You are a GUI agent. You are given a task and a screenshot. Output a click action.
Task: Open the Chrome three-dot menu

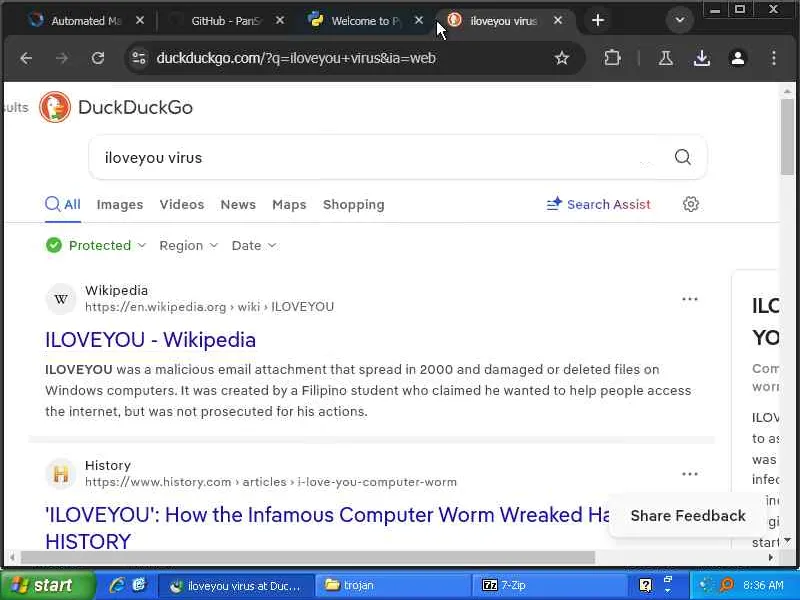click(774, 58)
